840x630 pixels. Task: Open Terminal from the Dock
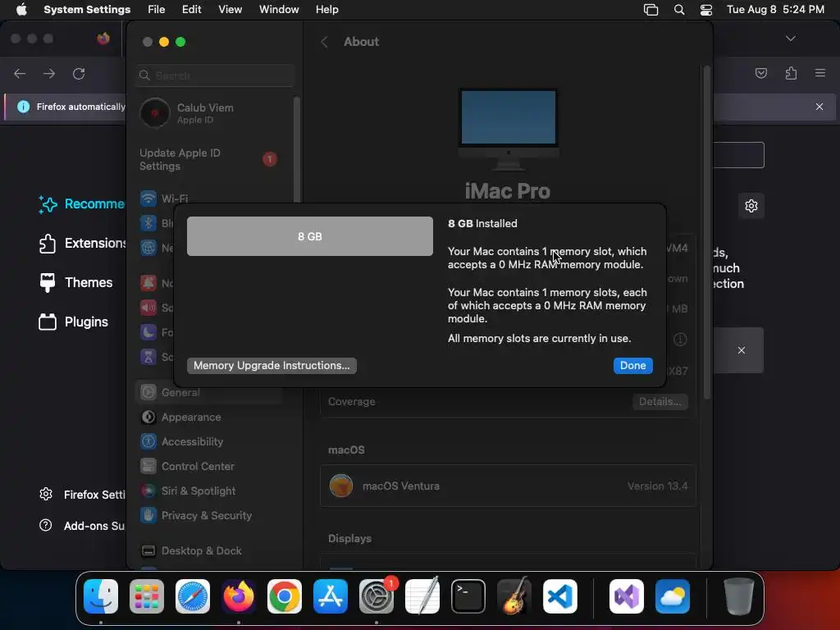[468, 596]
